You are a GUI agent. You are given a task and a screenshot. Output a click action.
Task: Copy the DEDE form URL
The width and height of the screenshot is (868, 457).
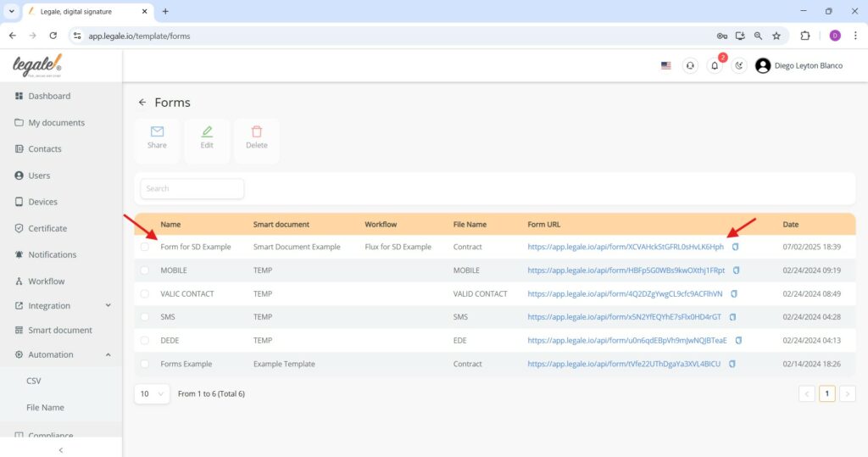[x=738, y=340]
